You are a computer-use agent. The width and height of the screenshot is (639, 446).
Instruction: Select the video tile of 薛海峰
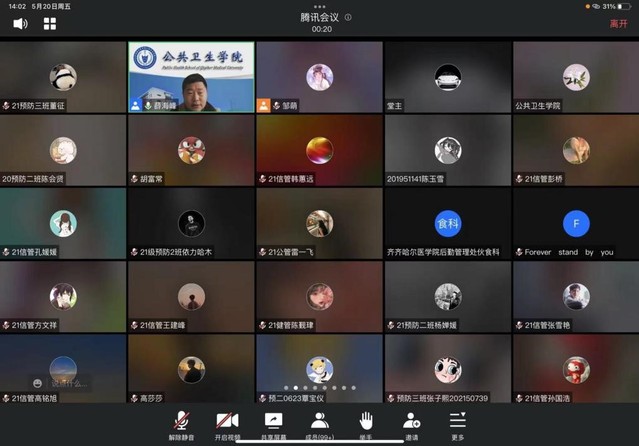[x=191, y=76]
